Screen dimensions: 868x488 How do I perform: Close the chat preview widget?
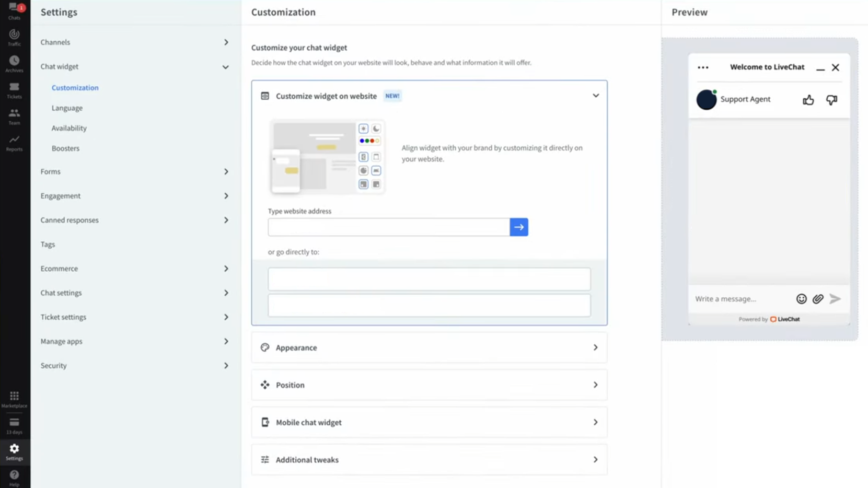pyautogui.click(x=836, y=67)
